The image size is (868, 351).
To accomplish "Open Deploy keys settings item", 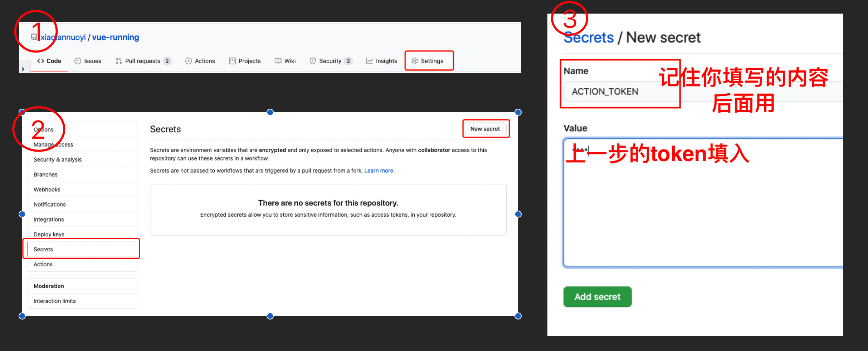I will [x=82, y=234].
